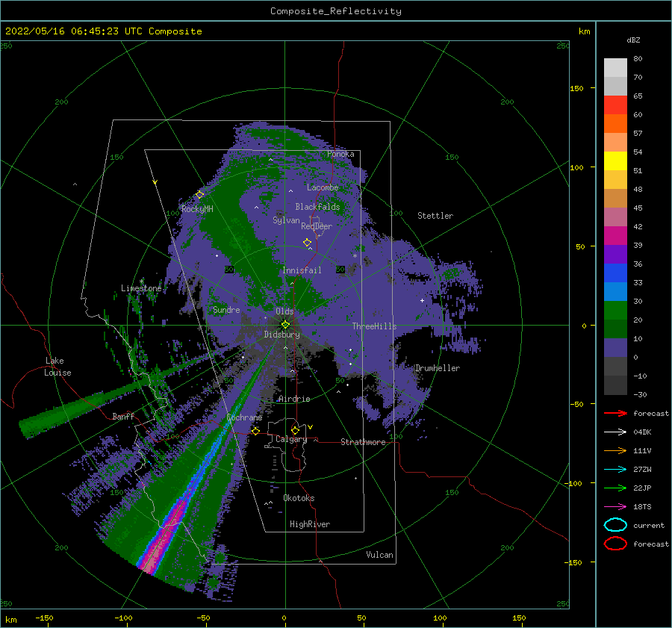The width and height of the screenshot is (672, 628).
Task: Click the yellow diamond marker above Calgary
Action: tap(295, 430)
